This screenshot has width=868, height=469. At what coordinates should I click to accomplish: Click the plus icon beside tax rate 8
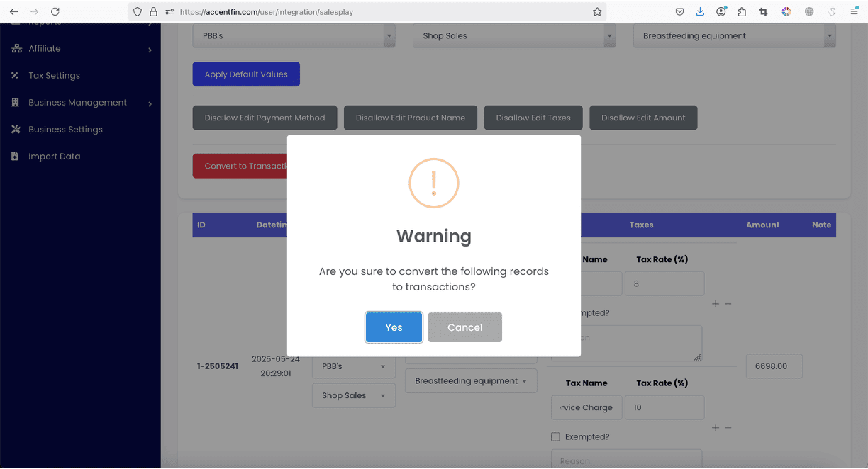pos(716,304)
